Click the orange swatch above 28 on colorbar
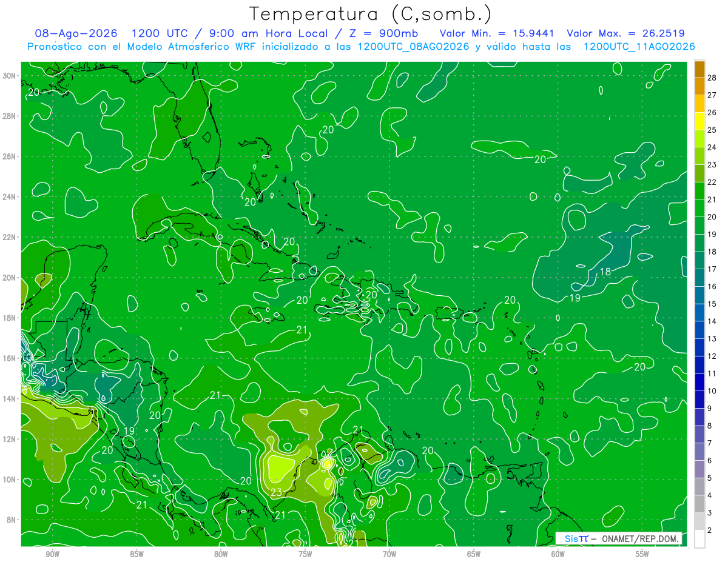This screenshot has height=562, width=728. (699, 69)
